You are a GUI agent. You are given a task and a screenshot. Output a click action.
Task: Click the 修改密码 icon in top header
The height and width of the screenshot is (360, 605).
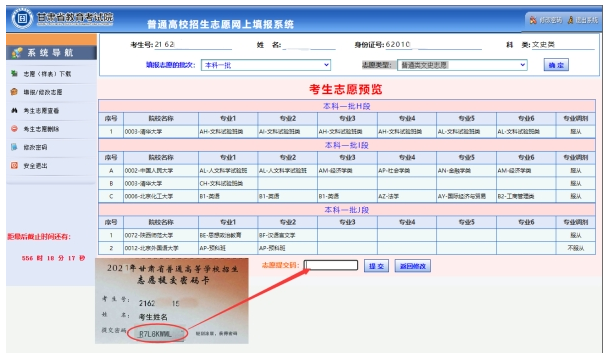(x=533, y=20)
